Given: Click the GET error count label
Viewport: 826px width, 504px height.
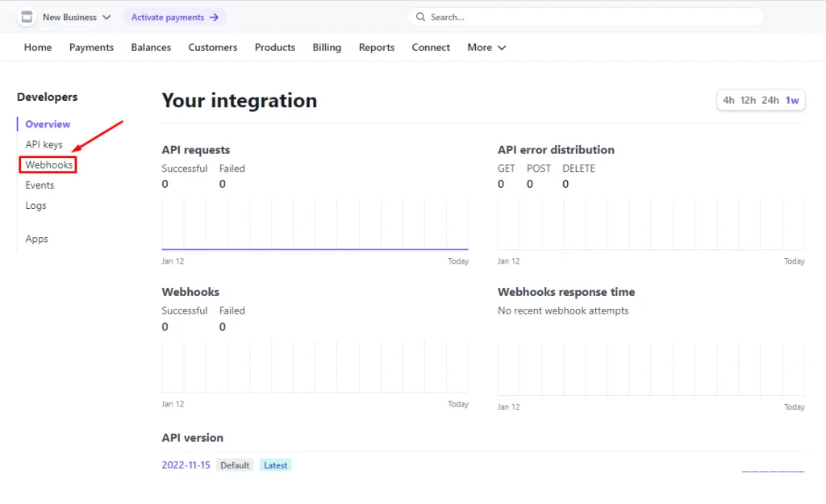Looking at the screenshot, I should tap(507, 169).
